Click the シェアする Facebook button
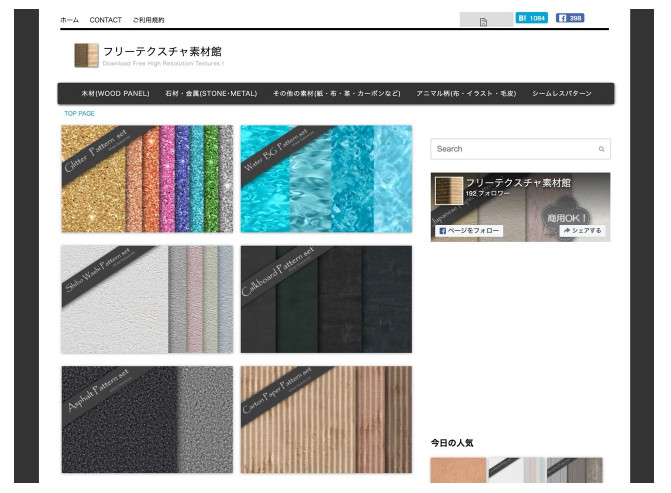This screenshot has height=493, width=671. tap(582, 231)
